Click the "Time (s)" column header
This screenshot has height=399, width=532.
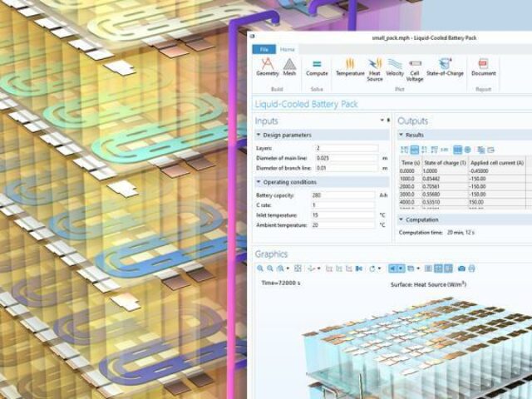click(x=410, y=163)
